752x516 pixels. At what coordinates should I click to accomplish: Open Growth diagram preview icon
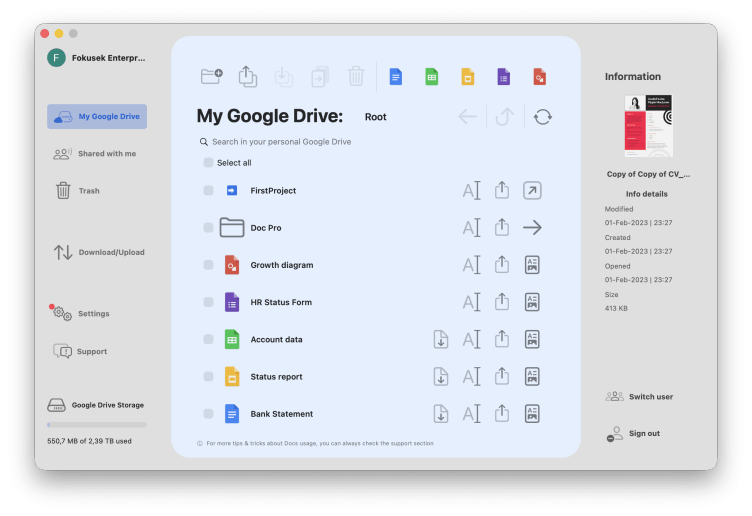pos(532,265)
